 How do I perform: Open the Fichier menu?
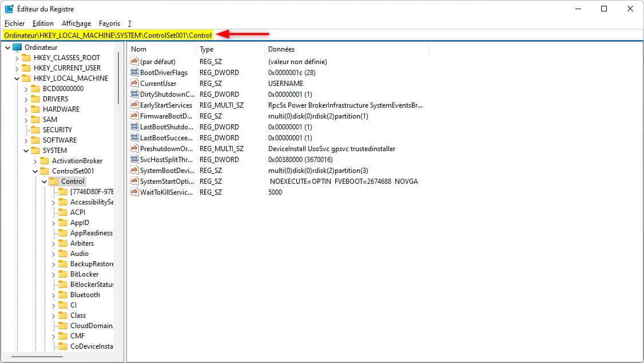14,23
